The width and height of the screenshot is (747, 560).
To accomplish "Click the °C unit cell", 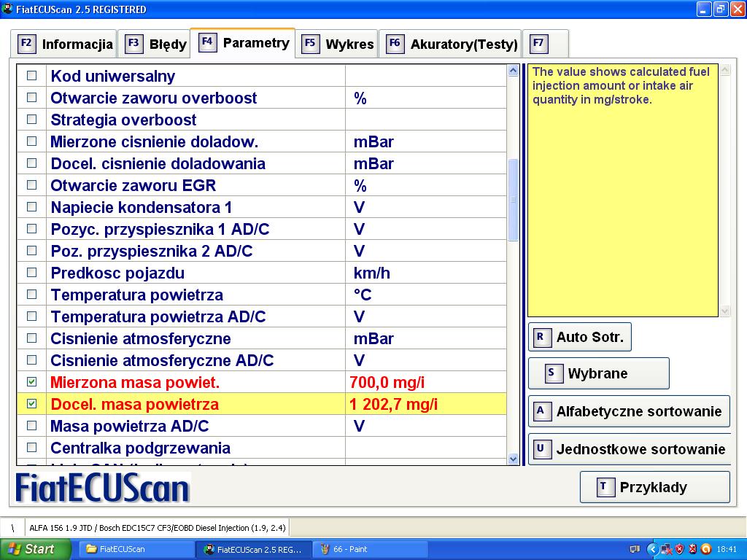I will coord(363,295).
